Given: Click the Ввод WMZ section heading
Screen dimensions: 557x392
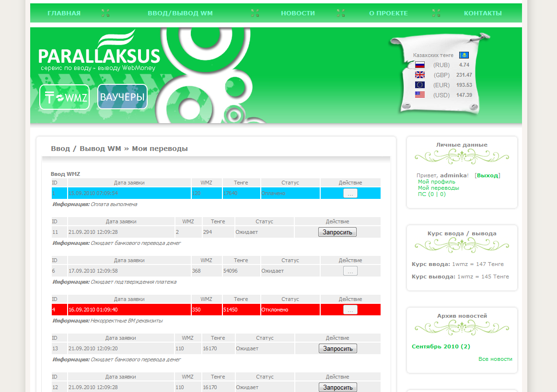Looking at the screenshot, I should click(x=65, y=174).
